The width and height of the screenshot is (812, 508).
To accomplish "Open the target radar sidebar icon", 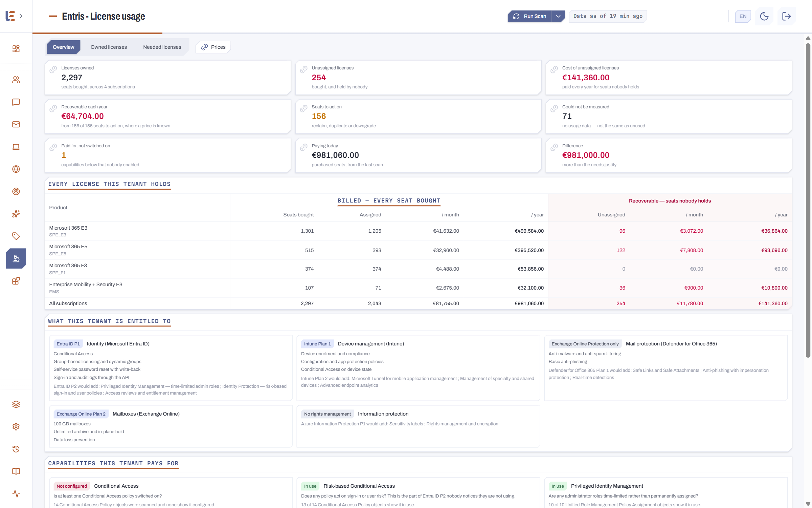I will point(16,191).
